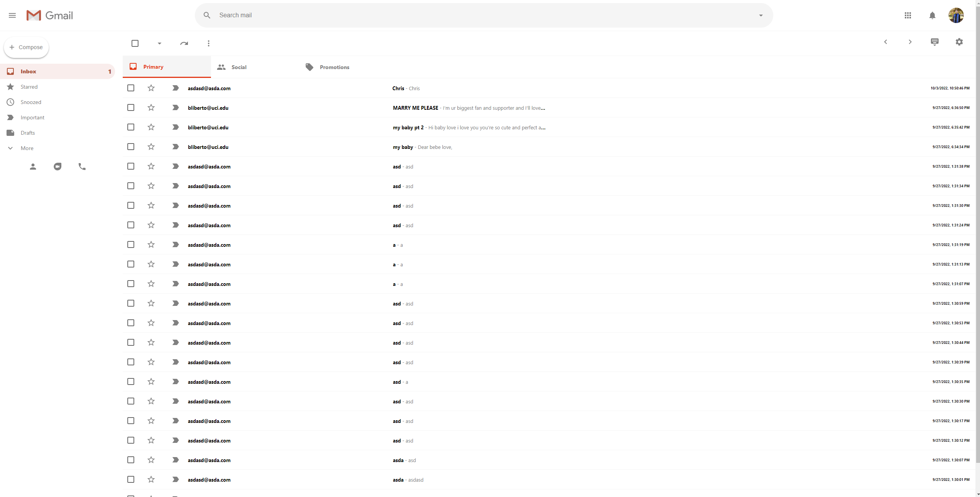
Task: Check the box for the Chris email
Action: point(131,88)
